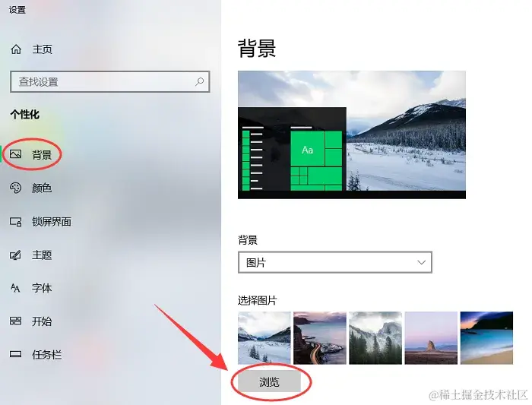Image resolution: width=532 pixels, height=405 pixels.
Task: Click the chevron arrow of background dropdown
Action: tap(421, 262)
